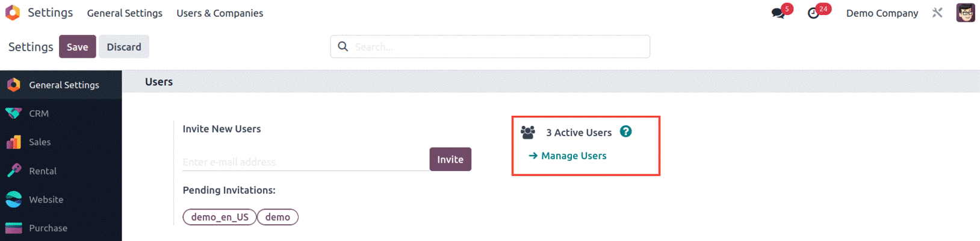Open the activities clock icon
Screen dimensions: 980x241
point(813,13)
